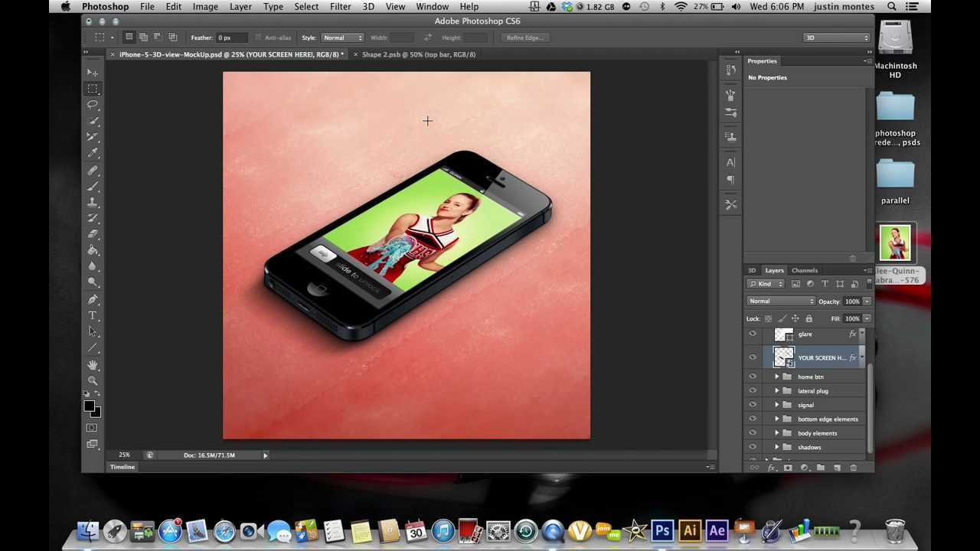Select the Eyedropper tool

[93, 153]
